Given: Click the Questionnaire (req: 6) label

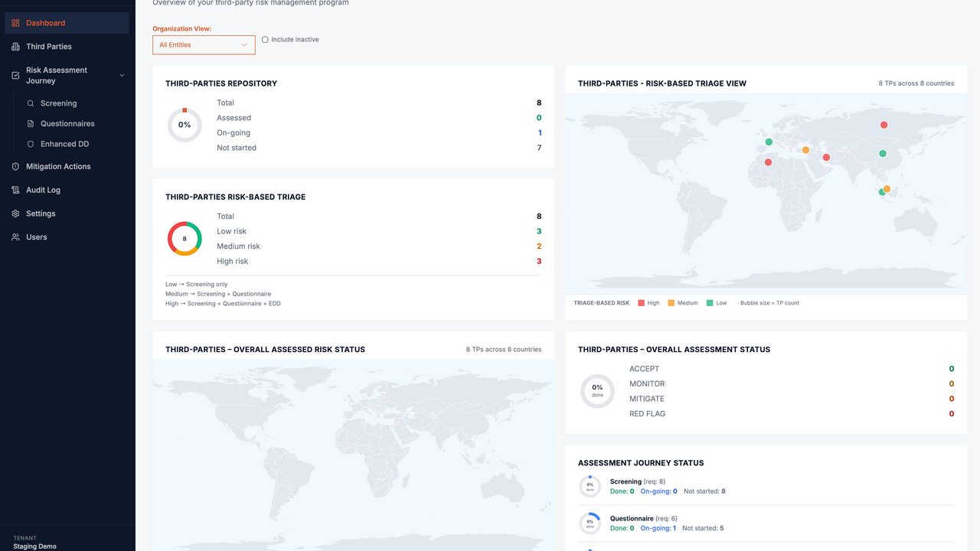Looking at the screenshot, I should pyautogui.click(x=644, y=519).
